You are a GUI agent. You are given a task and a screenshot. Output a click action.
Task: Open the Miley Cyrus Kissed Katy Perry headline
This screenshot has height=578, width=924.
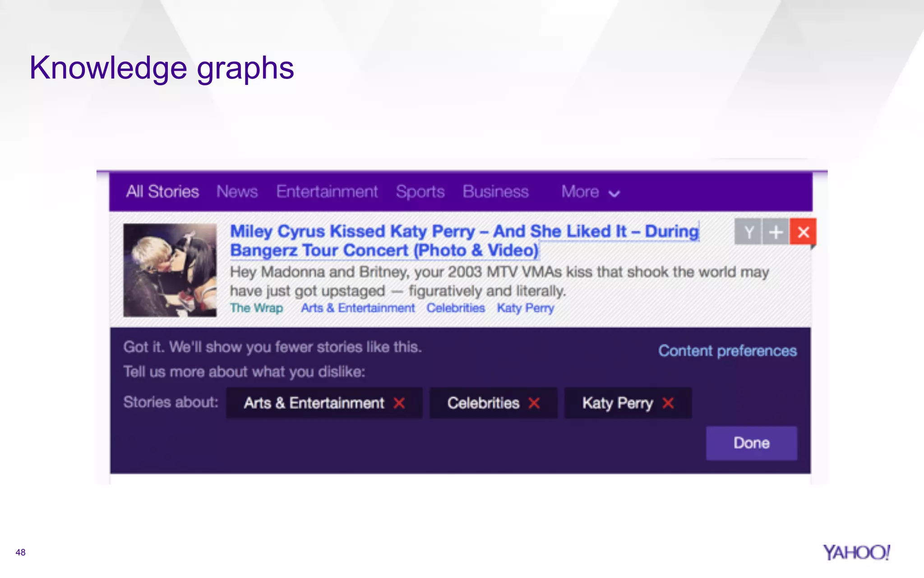[464, 241]
